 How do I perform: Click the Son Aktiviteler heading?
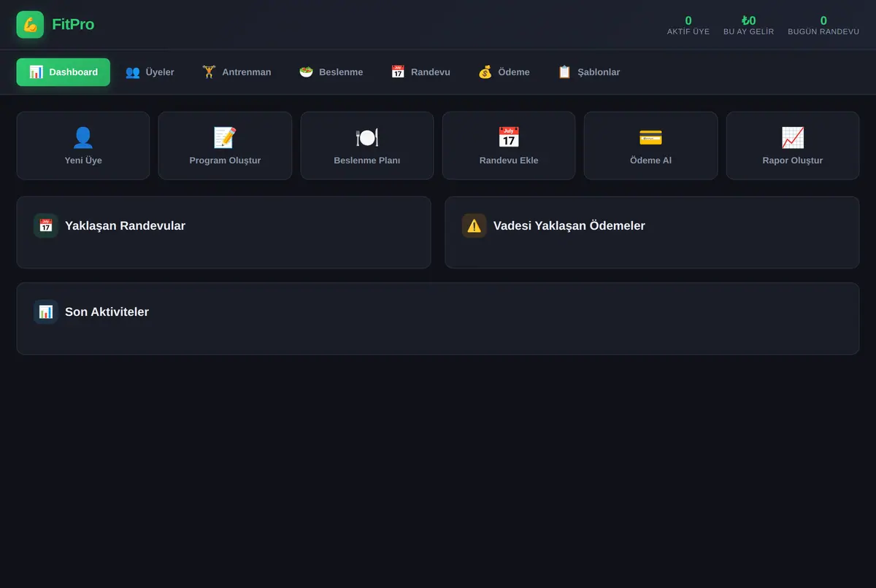pos(107,312)
